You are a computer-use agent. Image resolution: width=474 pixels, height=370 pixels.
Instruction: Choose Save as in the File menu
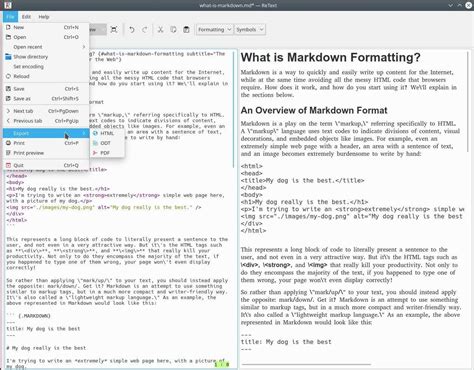click(46, 99)
